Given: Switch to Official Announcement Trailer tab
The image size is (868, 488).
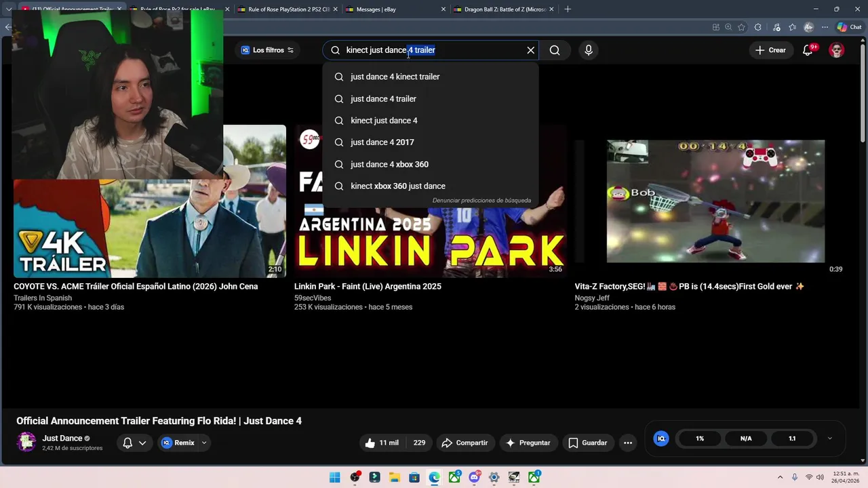Looking at the screenshot, I should click(x=71, y=9).
